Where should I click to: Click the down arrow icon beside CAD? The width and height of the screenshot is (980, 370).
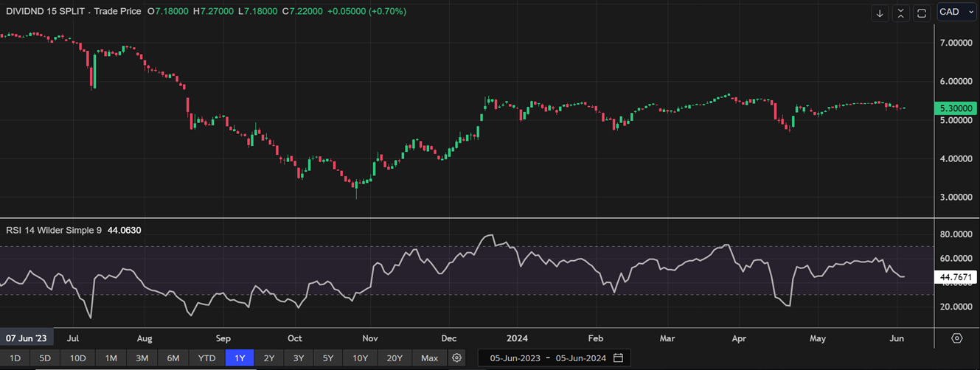880,13
